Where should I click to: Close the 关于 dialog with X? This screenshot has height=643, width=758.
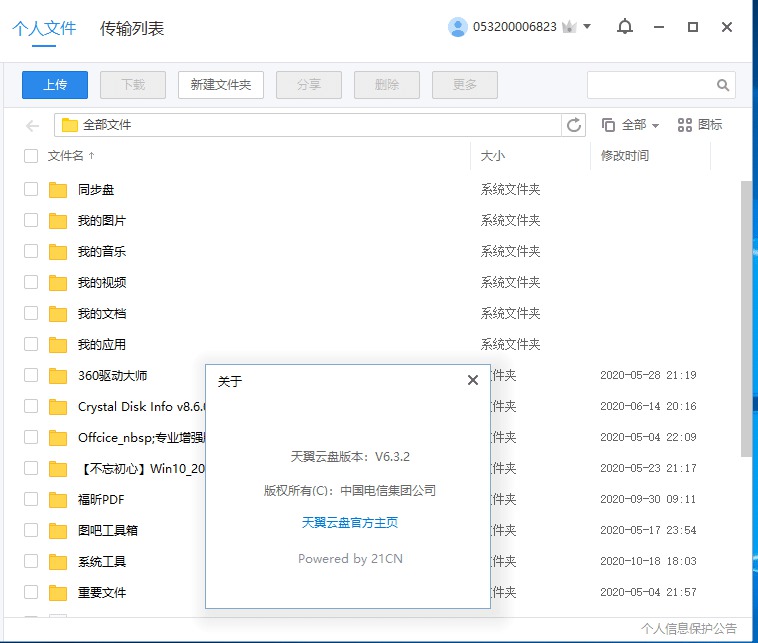472,380
